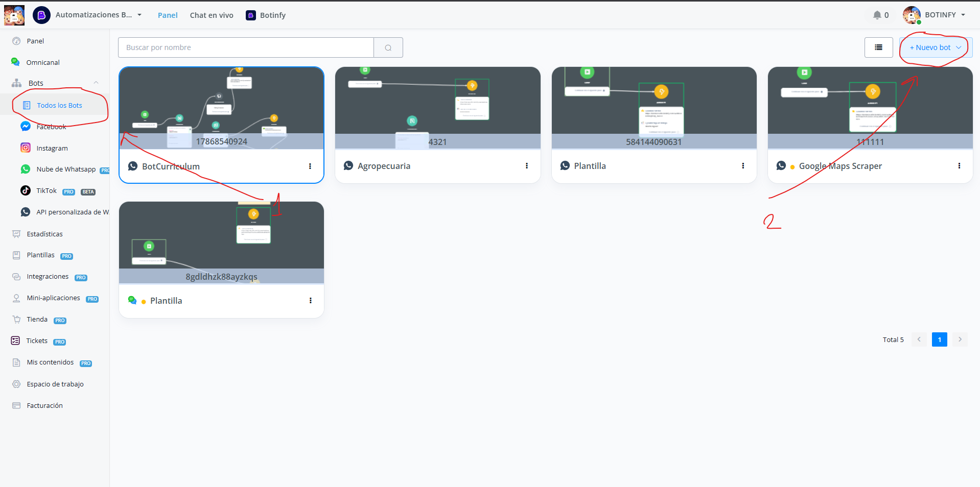Open the BotCurriculum flow thumbnail
The image size is (980, 487).
tap(222, 108)
